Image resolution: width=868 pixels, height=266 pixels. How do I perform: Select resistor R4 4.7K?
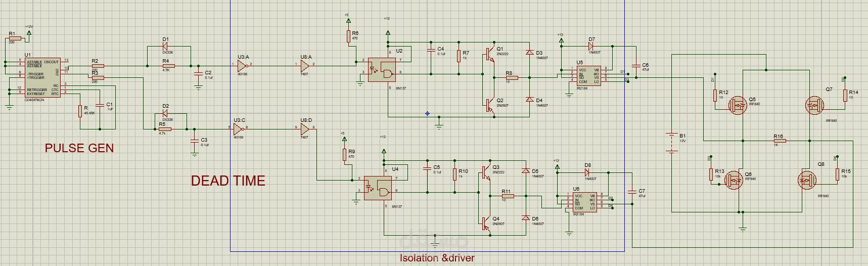pos(168,66)
